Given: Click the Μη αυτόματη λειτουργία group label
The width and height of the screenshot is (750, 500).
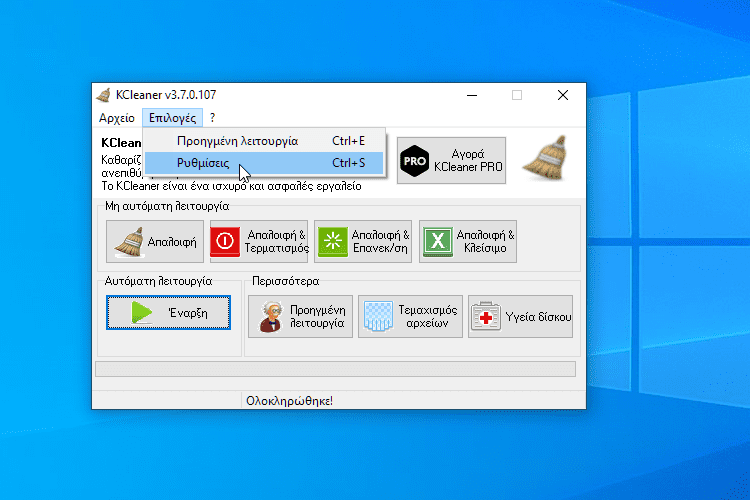Looking at the screenshot, I should coord(167,206).
